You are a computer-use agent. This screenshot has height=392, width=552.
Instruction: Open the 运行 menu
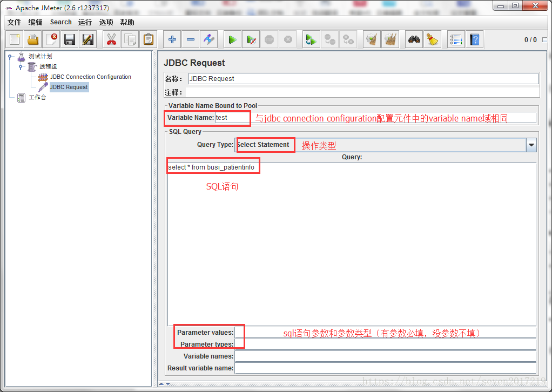85,22
